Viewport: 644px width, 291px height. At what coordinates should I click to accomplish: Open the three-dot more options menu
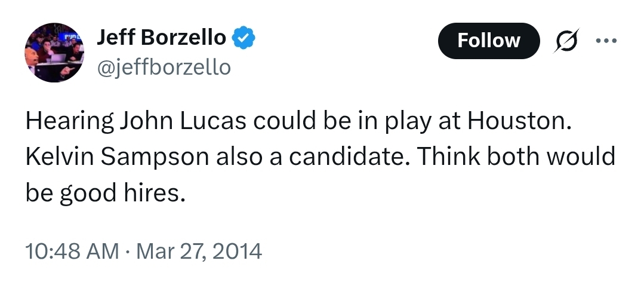pos(606,41)
